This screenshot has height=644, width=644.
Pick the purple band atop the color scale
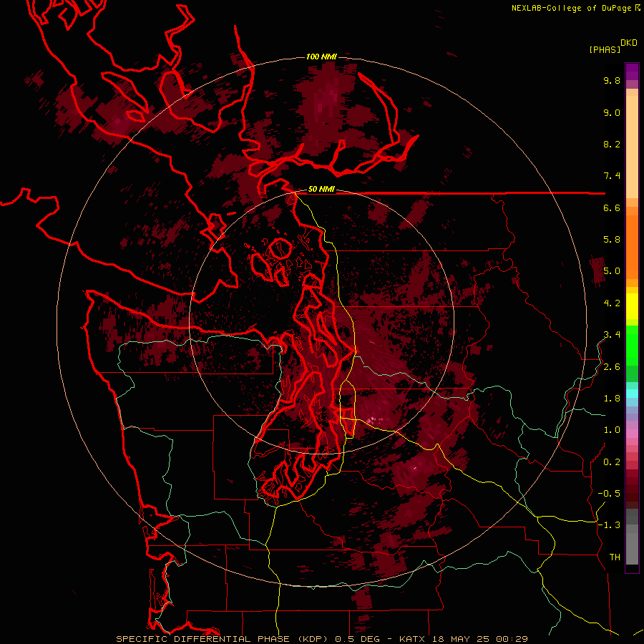tap(632, 72)
